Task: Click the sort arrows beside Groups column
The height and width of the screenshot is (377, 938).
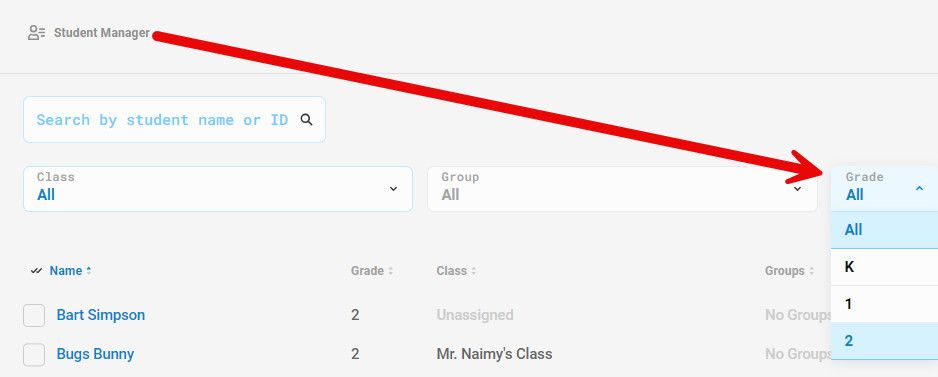Action: [811, 271]
